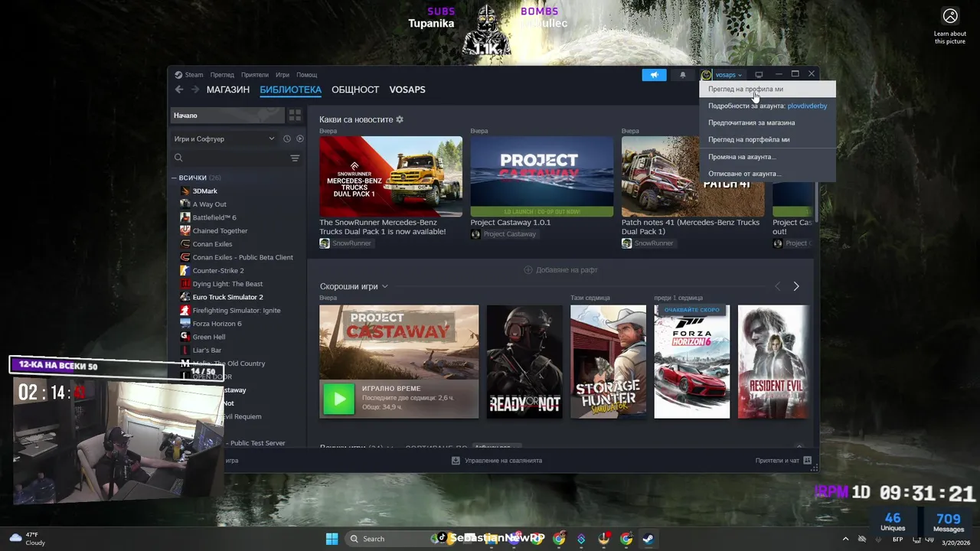980x551 pixels.
Task: Open news settings gear icon
Action: (x=400, y=119)
